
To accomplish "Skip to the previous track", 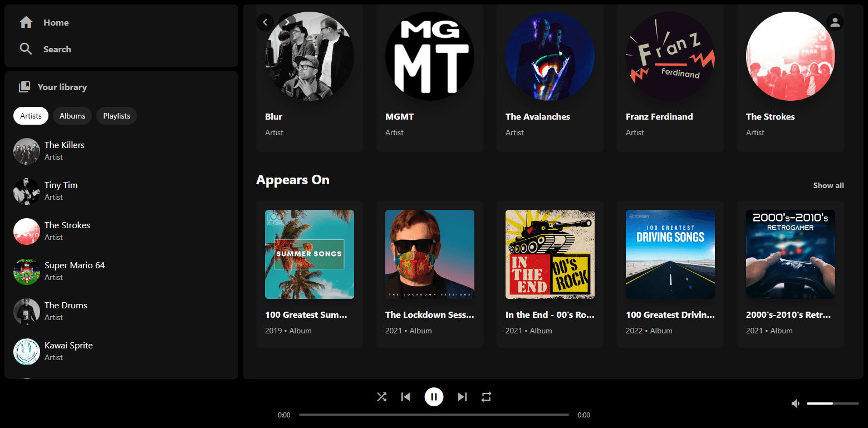I will pyautogui.click(x=406, y=397).
